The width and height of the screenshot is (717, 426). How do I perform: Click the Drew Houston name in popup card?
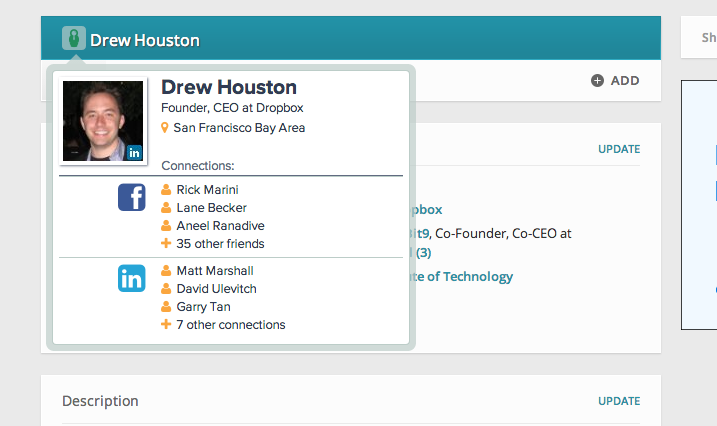[229, 88]
